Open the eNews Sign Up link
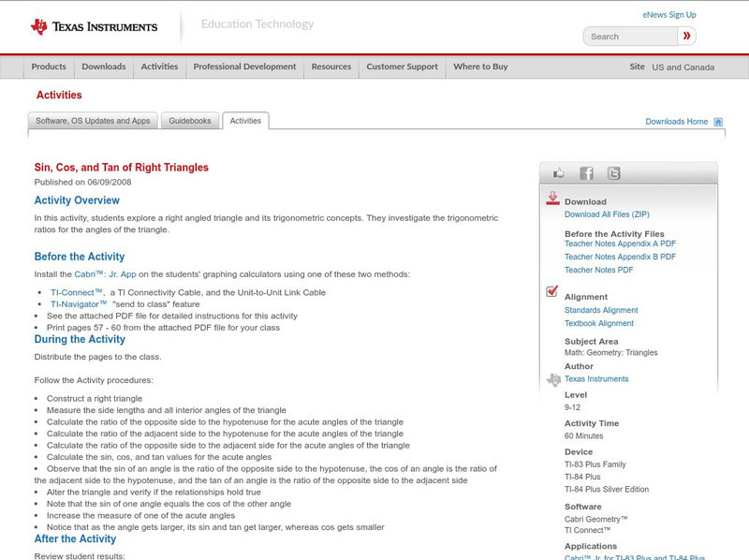Image resolution: width=749 pixels, height=560 pixels. (x=669, y=15)
